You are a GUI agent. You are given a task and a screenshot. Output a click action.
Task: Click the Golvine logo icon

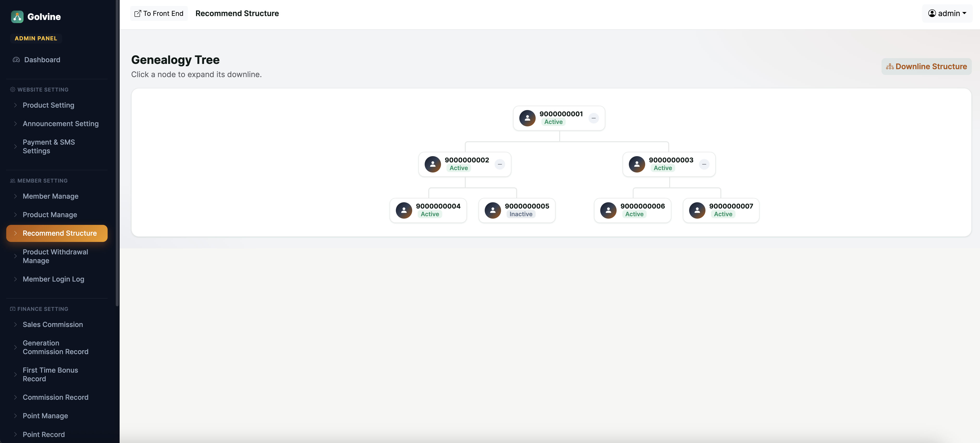[x=17, y=17]
